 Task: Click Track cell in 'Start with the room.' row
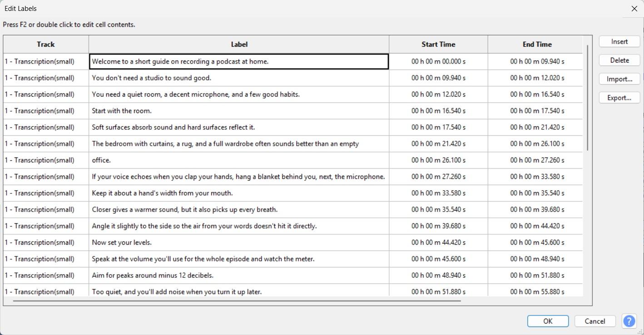46,111
